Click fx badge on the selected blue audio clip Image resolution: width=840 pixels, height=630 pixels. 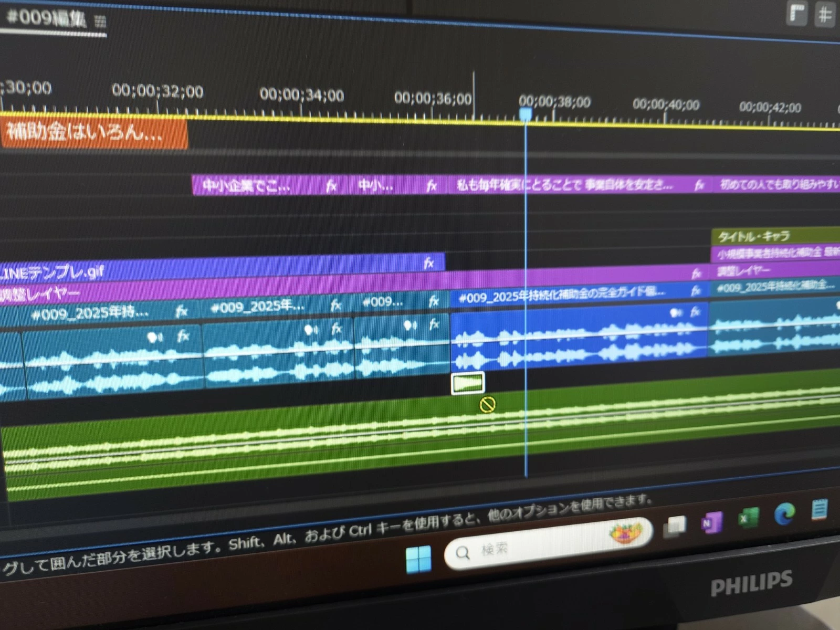click(696, 312)
